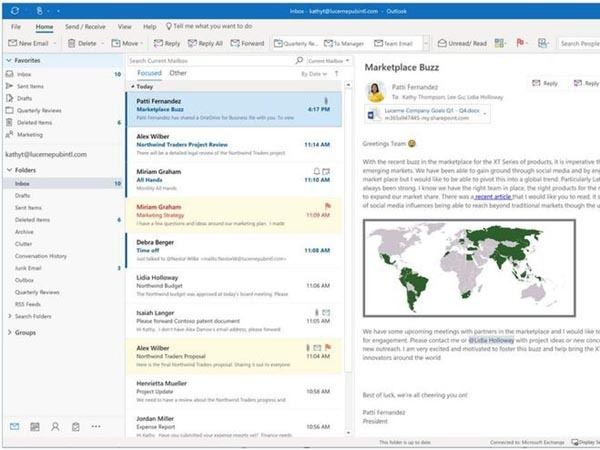Select the Home ribbon tab
Image resolution: width=600 pixels, height=450 pixels.
click(44, 26)
